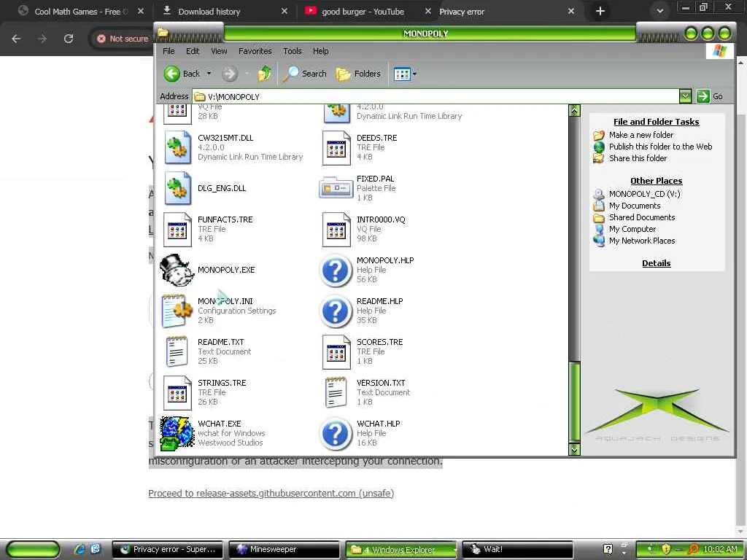Open the File menu

169,51
